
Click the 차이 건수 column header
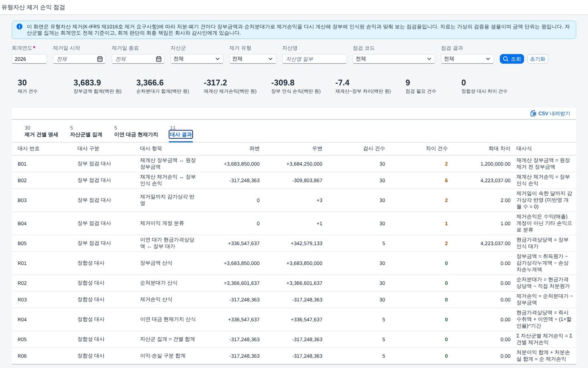click(437, 148)
